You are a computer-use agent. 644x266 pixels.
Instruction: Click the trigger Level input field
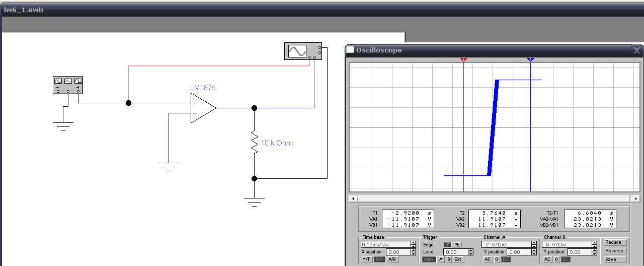pos(456,252)
